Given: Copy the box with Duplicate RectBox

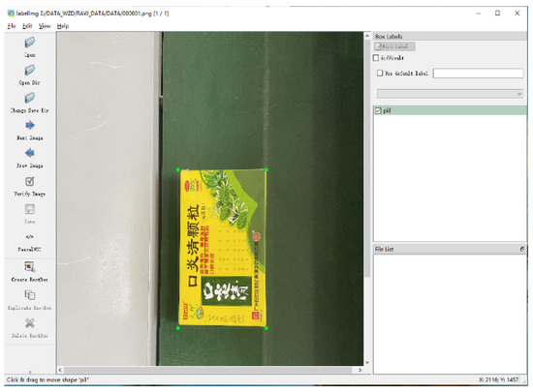Looking at the screenshot, I should 30,300.
